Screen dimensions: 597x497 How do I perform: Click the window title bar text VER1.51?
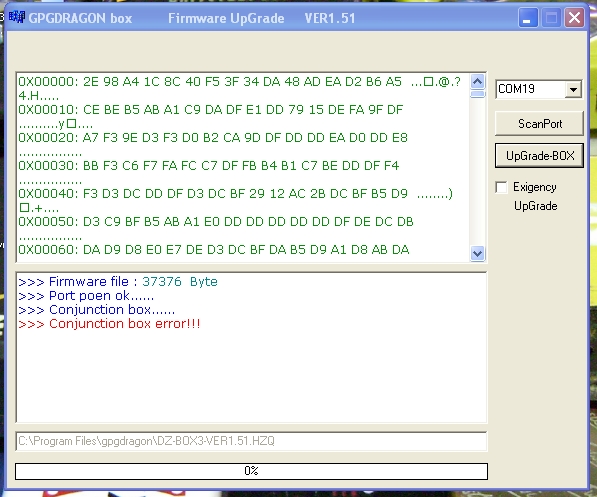click(330, 18)
